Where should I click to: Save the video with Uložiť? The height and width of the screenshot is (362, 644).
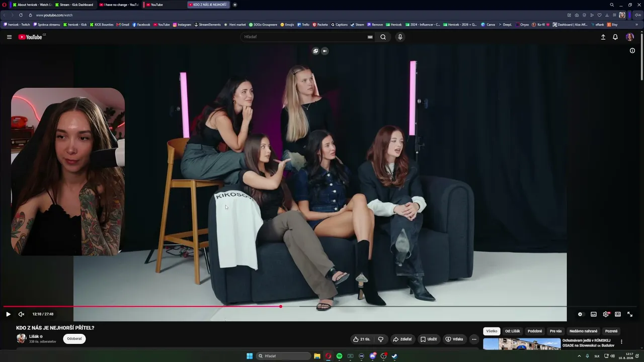(x=429, y=339)
